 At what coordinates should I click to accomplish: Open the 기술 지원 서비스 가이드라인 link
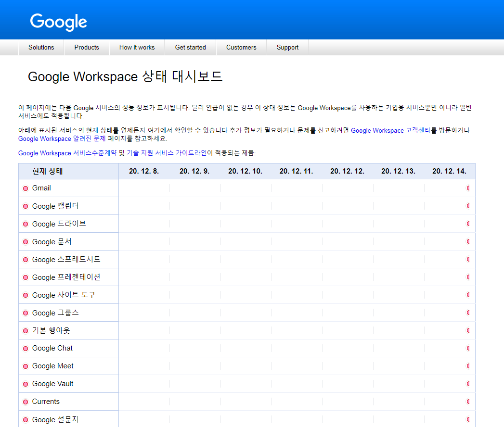[x=167, y=153]
